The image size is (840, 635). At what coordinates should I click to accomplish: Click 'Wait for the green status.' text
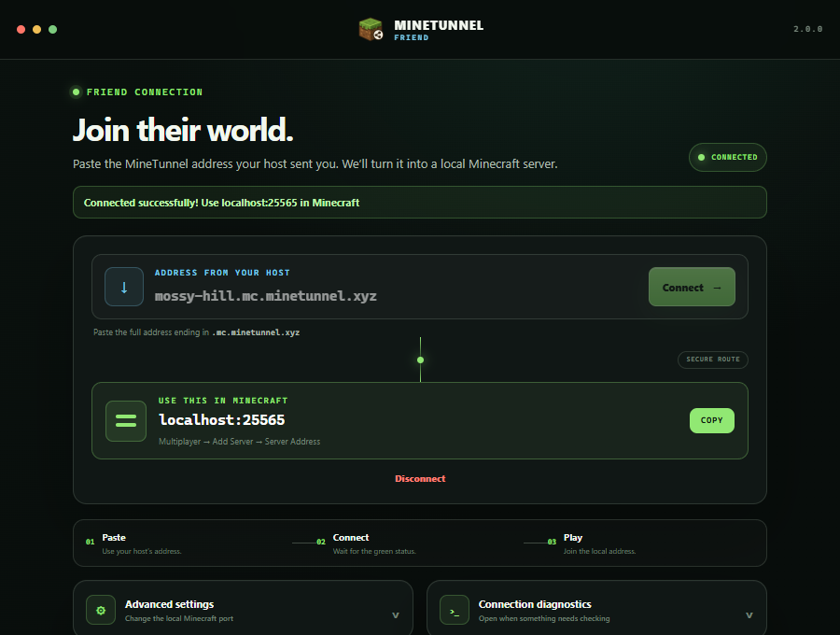coord(374,551)
